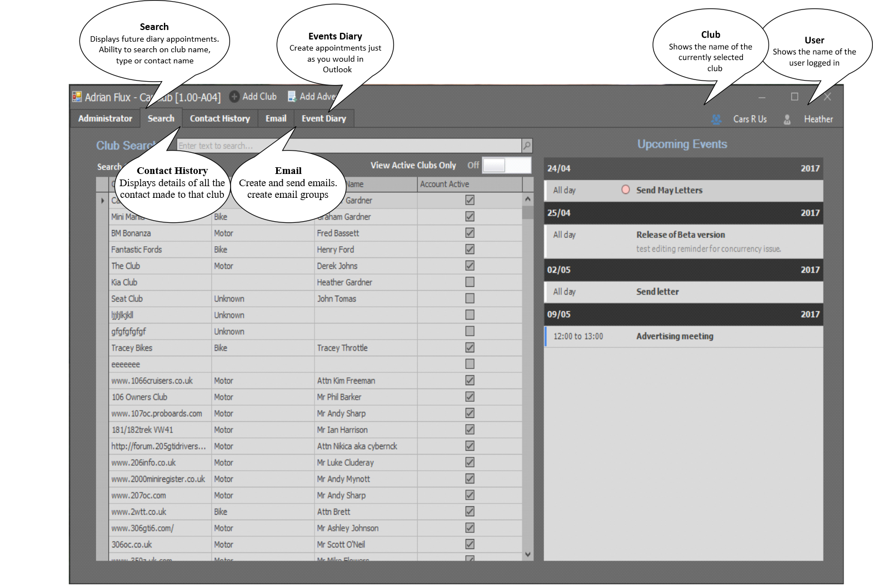This screenshot has height=588, width=873.
Task: Uncheck Account Active for 106 Owners Club
Action: pos(470,397)
